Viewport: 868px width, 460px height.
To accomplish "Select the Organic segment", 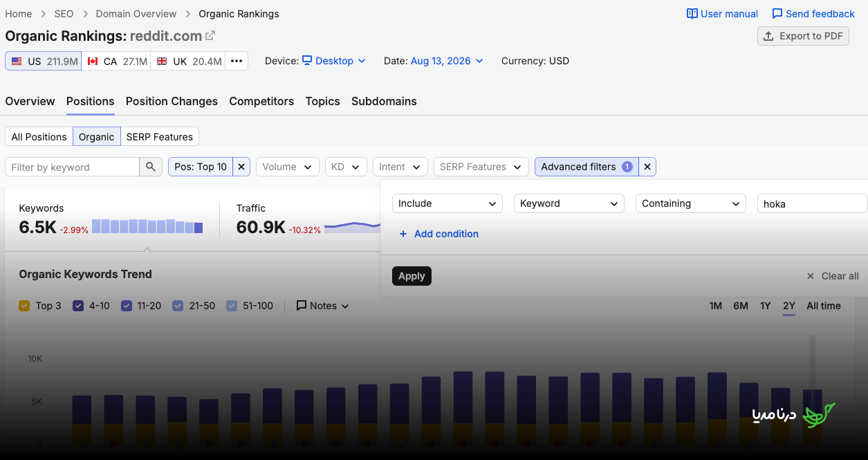I will (97, 137).
